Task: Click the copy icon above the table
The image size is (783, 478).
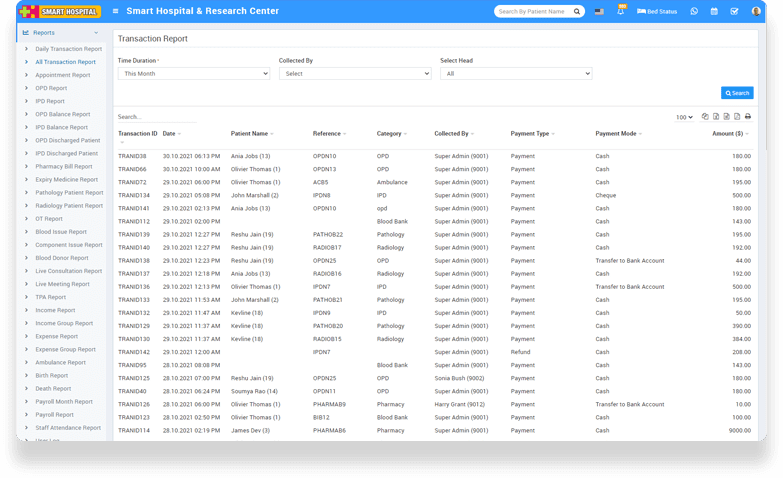Action: point(705,117)
